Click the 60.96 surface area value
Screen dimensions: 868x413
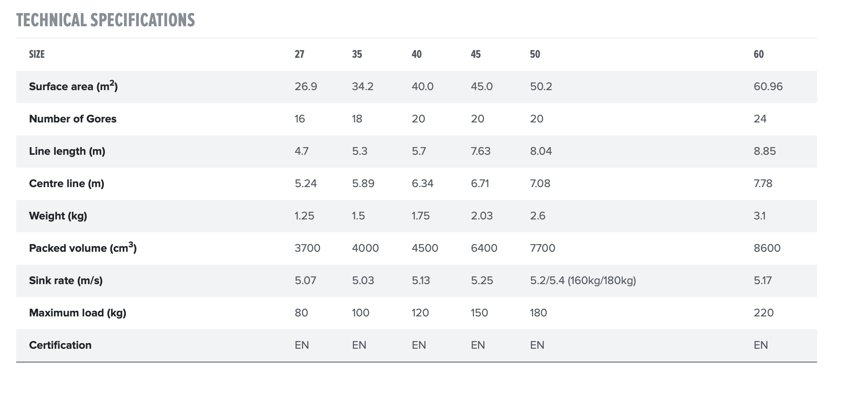point(768,86)
